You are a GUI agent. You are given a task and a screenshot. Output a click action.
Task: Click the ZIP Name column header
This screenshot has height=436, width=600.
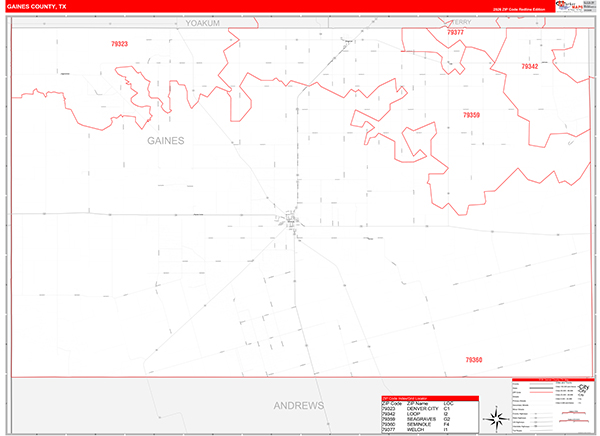click(418, 403)
